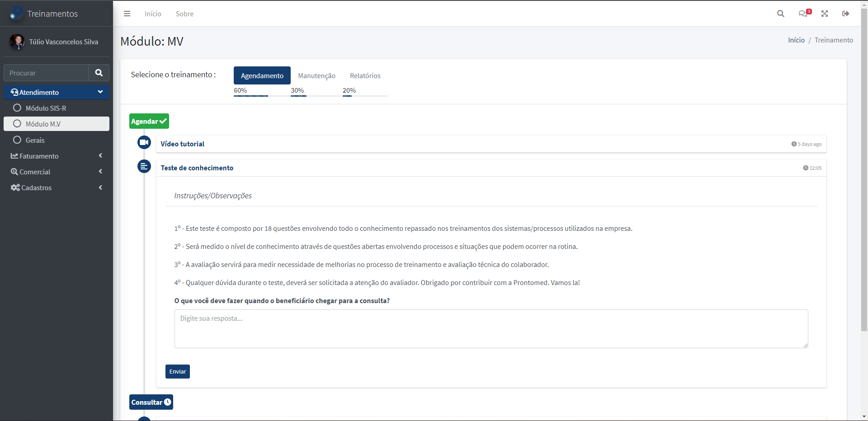Click the Digite sua resposta text field

point(490,328)
